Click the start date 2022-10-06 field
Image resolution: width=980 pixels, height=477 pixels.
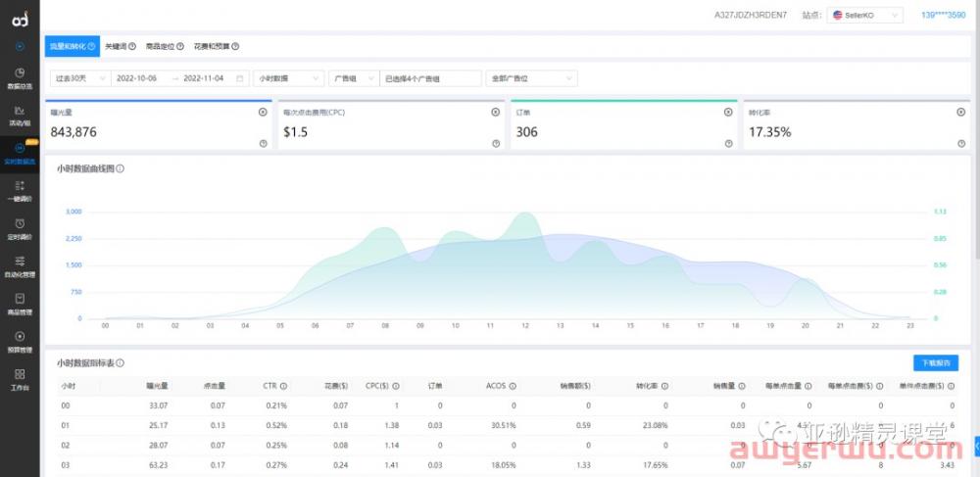(137, 78)
